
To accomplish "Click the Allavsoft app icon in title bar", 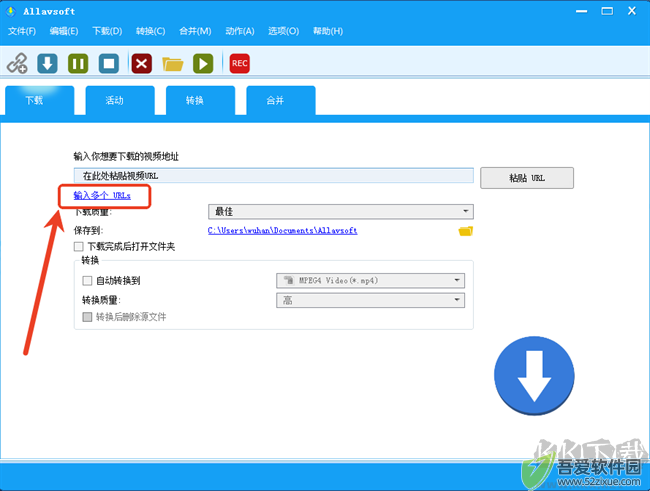I will point(10,11).
